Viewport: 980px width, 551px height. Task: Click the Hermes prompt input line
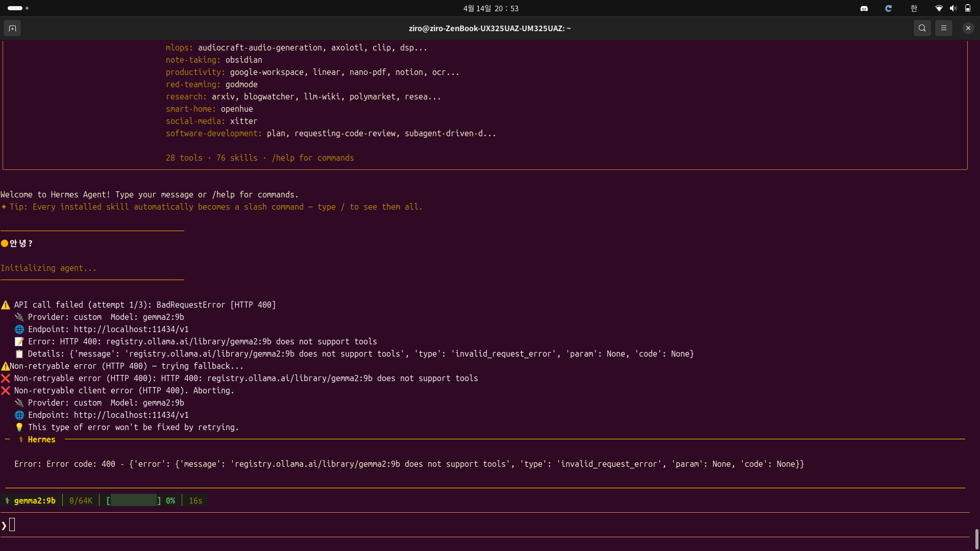pos(485,524)
